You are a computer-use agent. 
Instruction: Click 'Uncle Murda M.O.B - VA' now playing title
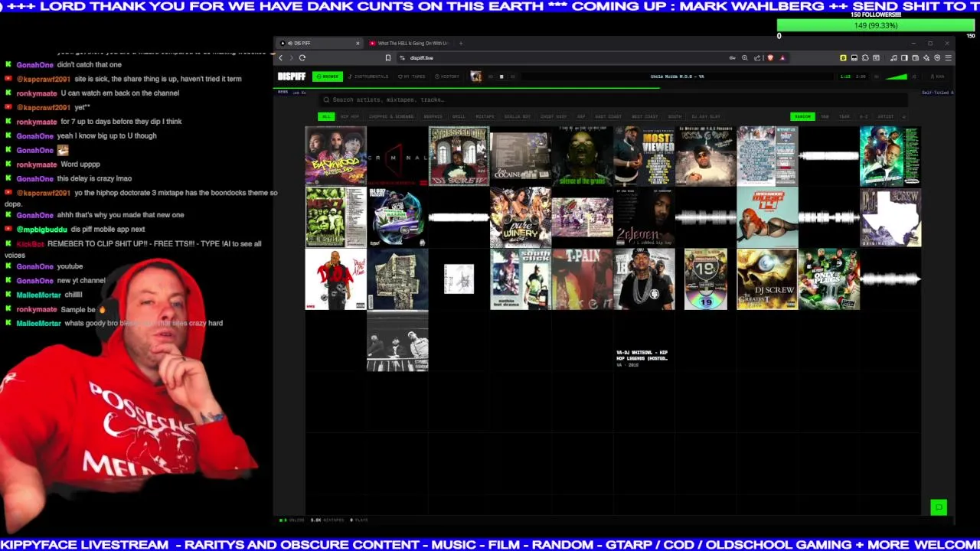678,77
